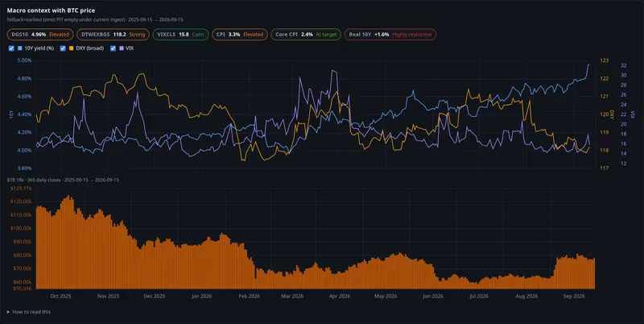
Task: Expand the 'How to read this' section
Action: tap(29, 312)
